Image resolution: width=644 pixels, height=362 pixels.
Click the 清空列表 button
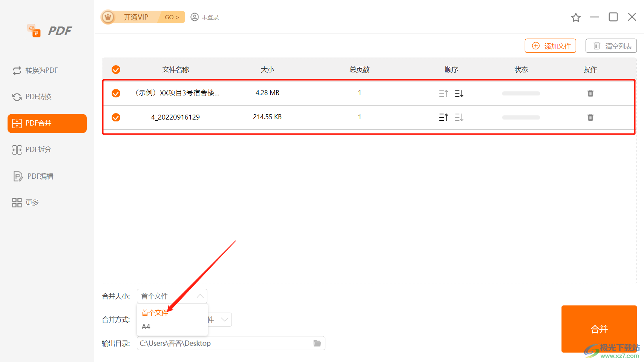tap(611, 46)
